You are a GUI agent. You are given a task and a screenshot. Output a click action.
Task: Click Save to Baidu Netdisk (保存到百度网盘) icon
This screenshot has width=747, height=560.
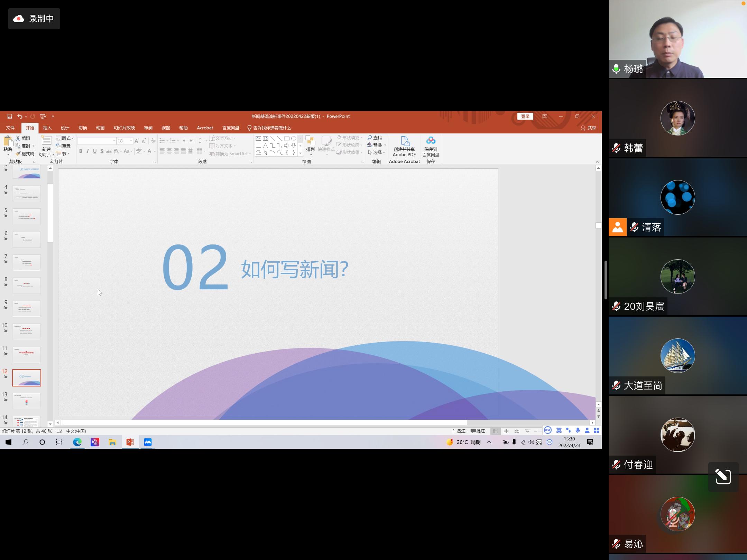[431, 140]
